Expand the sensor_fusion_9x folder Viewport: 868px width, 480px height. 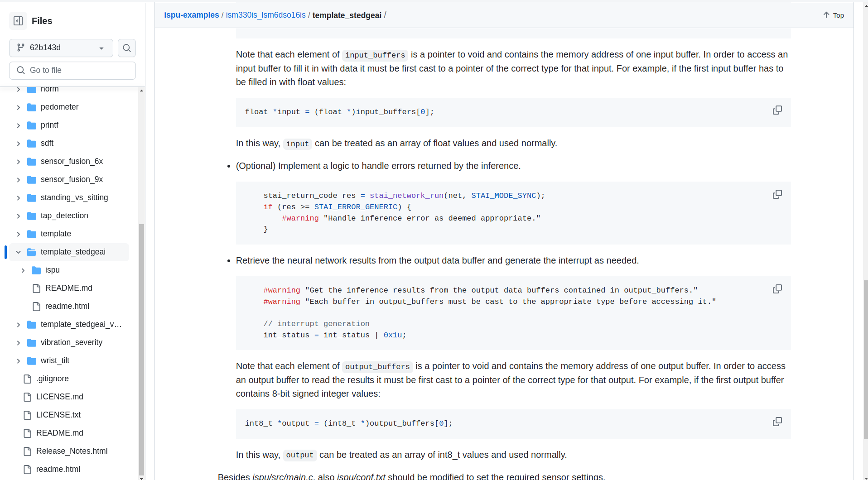click(x=18, y=179)
